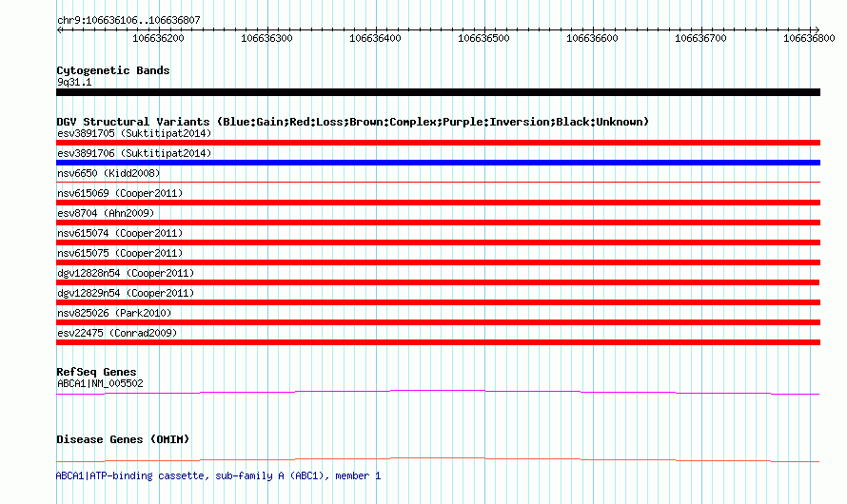Screen dimensions: 847x504
Task: Open the ABCA1 ATP-binding cassette OMIM link
Action: coord(218,475)
